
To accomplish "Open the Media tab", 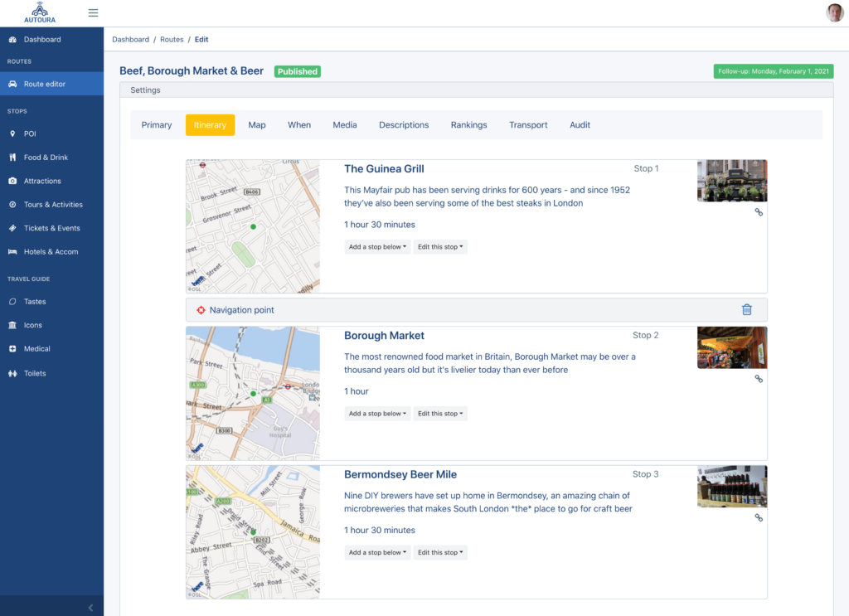I will 345,125.
